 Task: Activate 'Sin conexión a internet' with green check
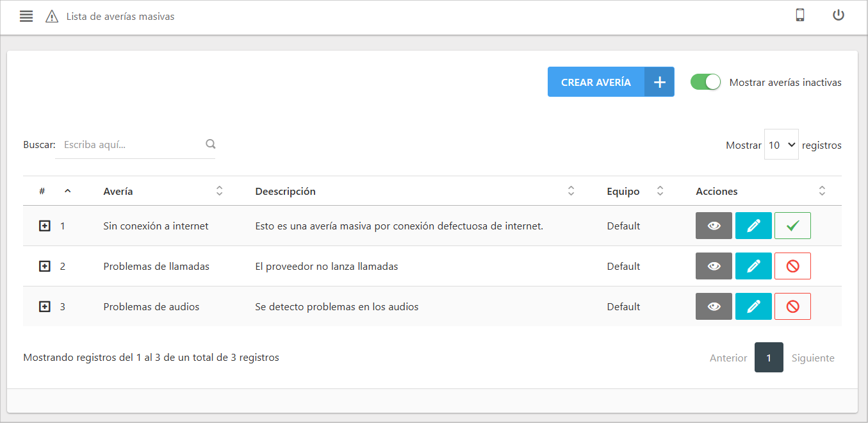[x=792, y=226]
